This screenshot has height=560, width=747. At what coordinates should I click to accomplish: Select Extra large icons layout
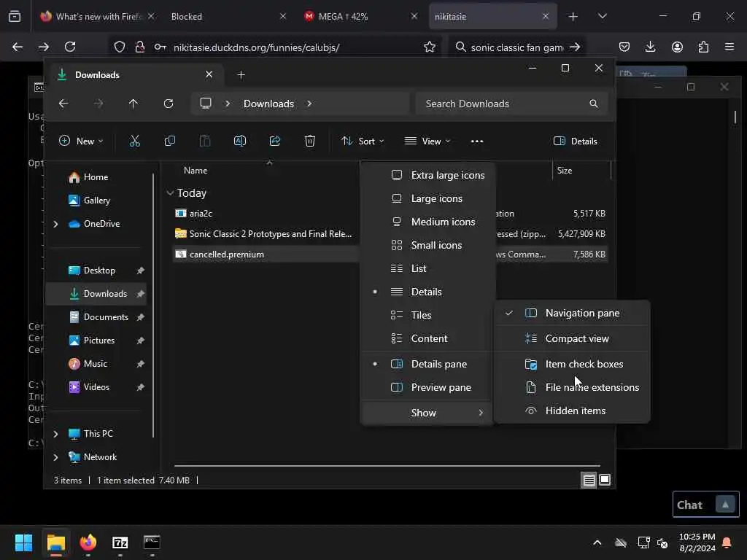[427, 175]
